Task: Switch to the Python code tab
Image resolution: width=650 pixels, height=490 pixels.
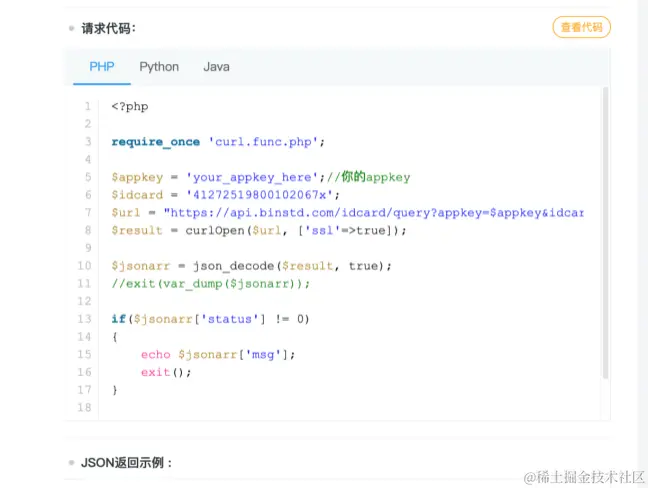Action: pos(159,67)
